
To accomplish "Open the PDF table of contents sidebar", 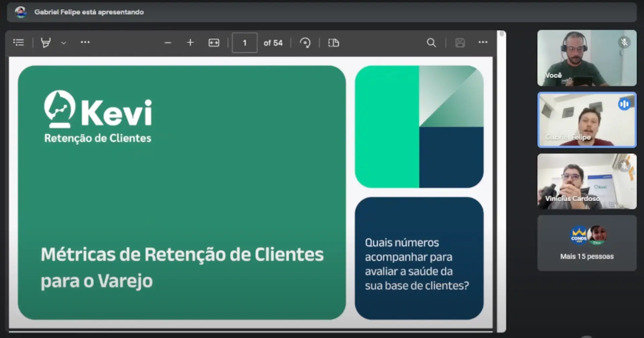I will [18, 43].
